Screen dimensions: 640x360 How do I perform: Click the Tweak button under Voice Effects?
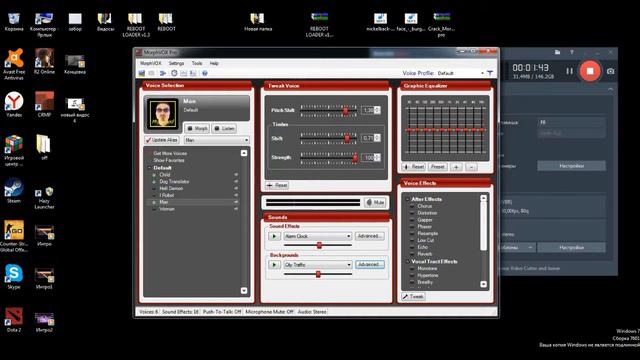(413, 297)
